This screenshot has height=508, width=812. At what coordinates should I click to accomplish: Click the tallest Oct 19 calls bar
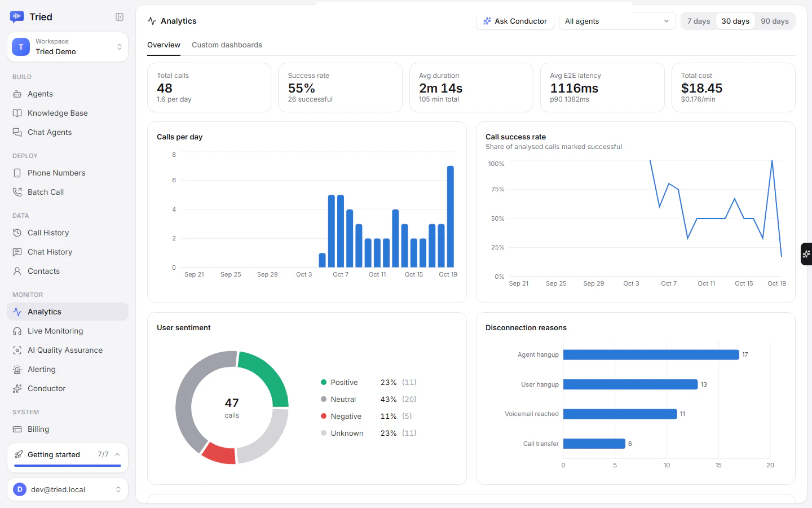451,217
